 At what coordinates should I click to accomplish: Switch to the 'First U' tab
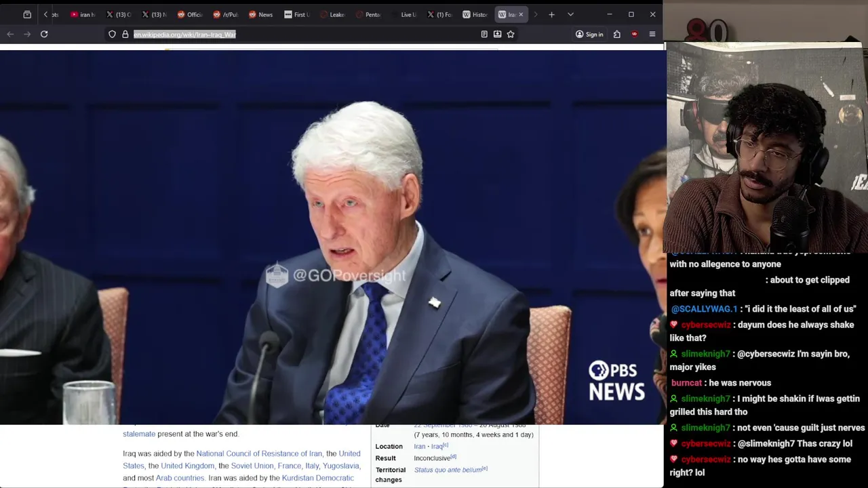296,14
